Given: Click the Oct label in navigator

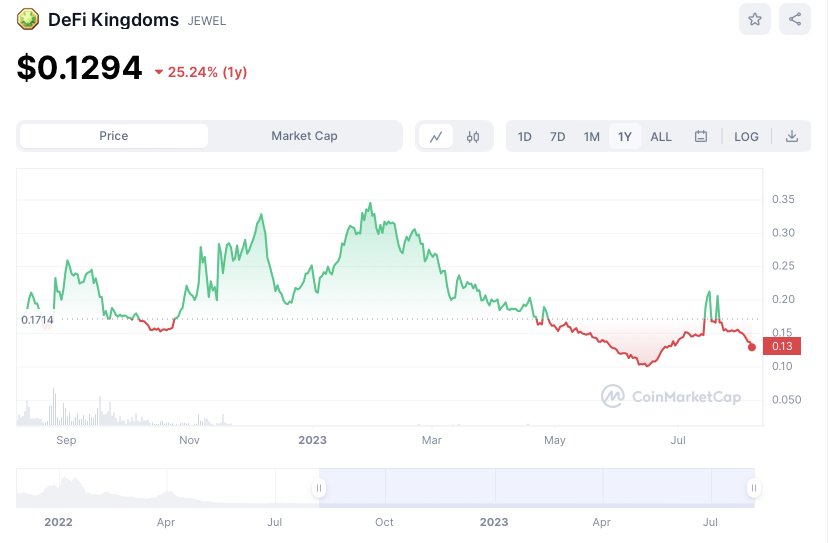Looking at the screenshot, I should point(384,522).
